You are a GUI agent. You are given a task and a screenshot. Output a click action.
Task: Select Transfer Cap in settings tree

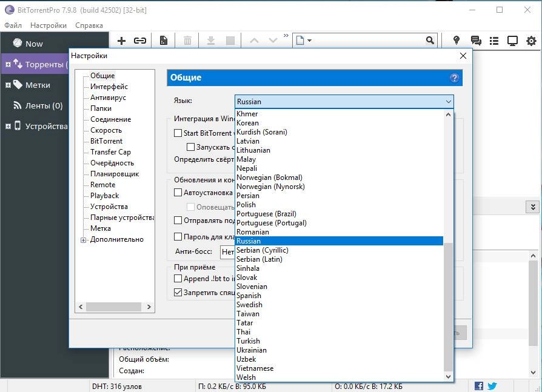pos(110,152)
